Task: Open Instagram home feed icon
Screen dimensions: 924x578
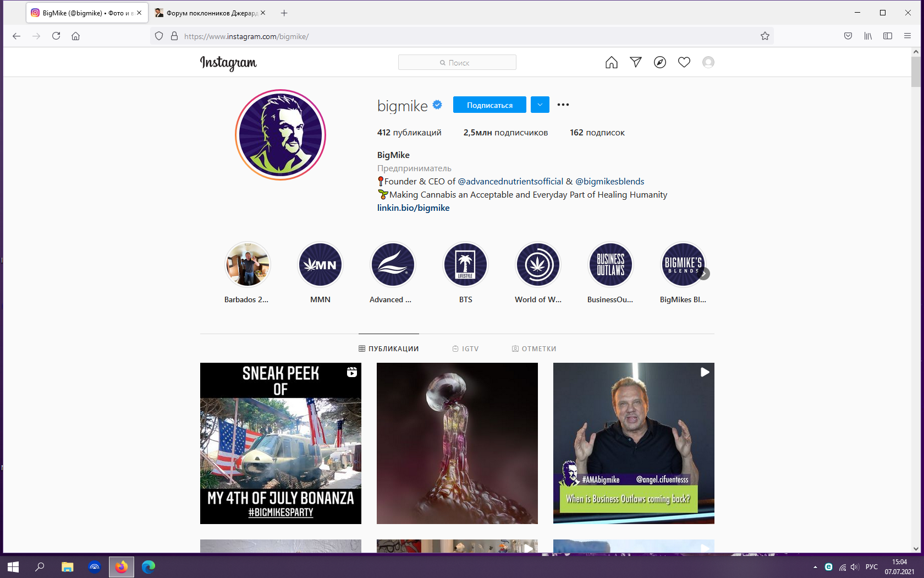Action: [611, 62]
